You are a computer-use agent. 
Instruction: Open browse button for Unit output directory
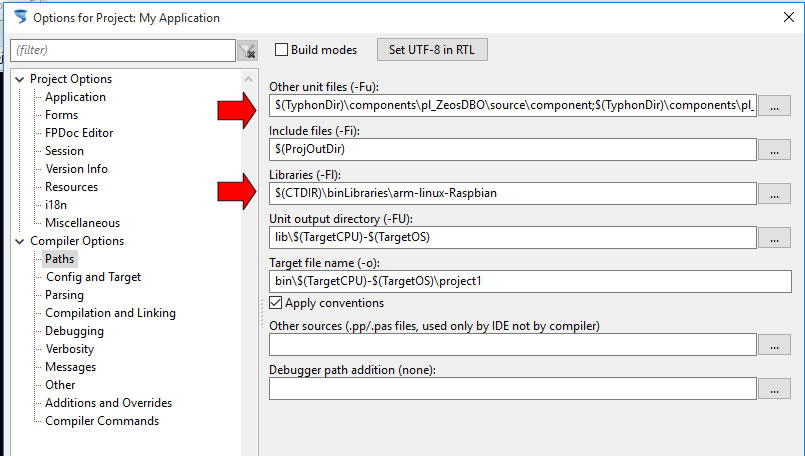tap(774, 238)
